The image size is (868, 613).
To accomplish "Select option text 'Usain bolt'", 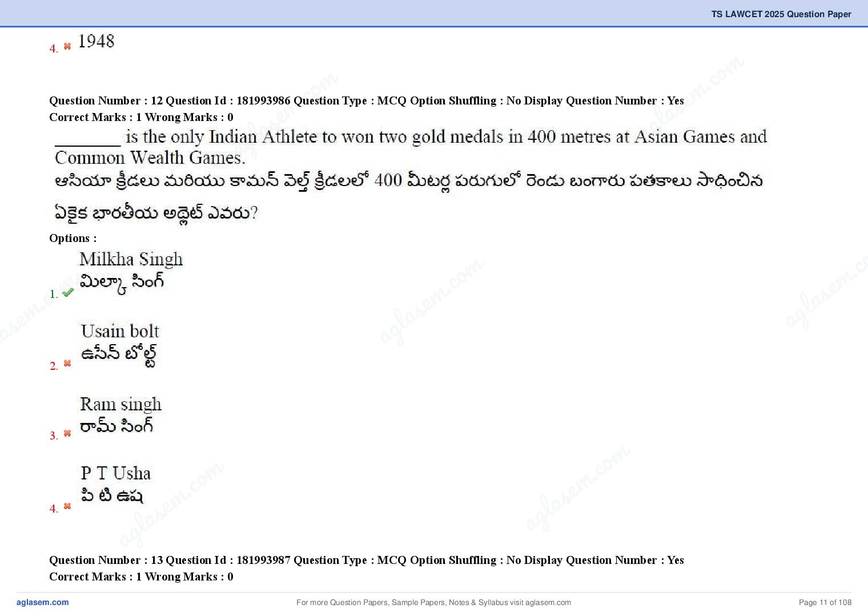I will (x=120, y=331).
